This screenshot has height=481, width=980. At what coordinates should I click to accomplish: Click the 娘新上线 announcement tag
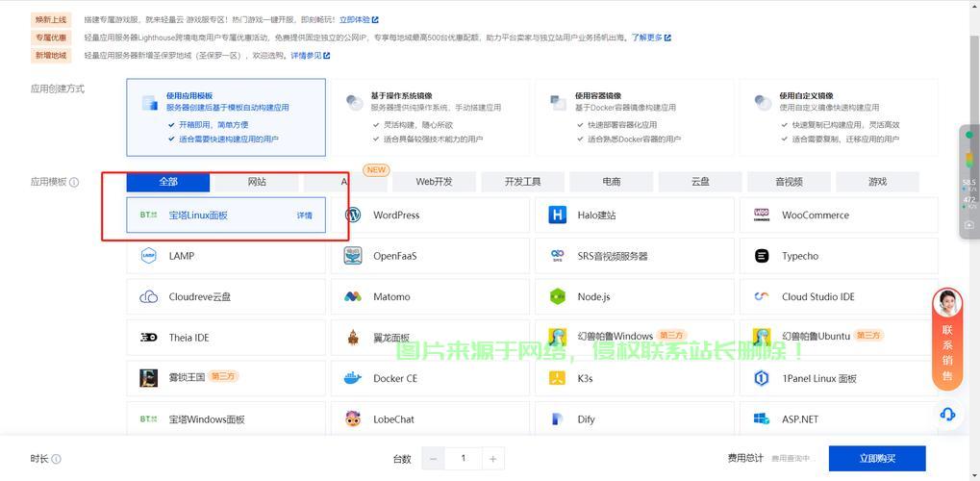pos(51,20)
